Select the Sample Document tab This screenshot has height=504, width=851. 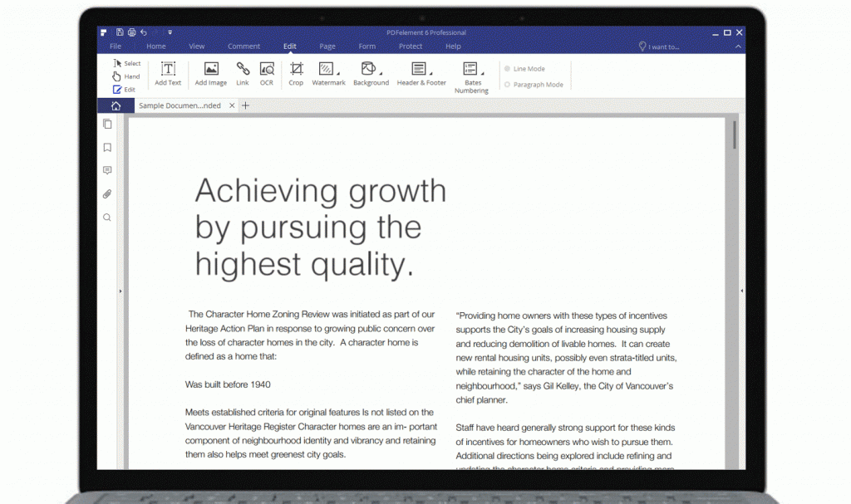coord(180,105)
